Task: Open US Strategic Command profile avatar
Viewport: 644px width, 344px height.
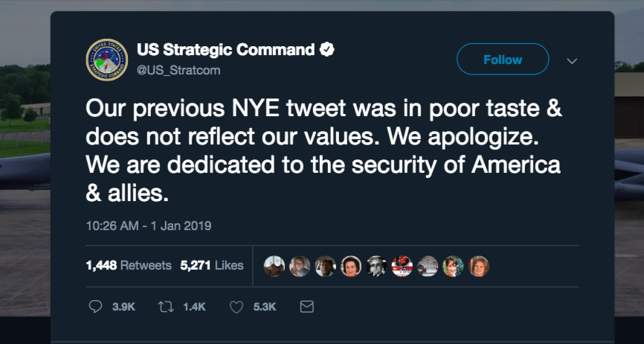Action: [106, 60]
